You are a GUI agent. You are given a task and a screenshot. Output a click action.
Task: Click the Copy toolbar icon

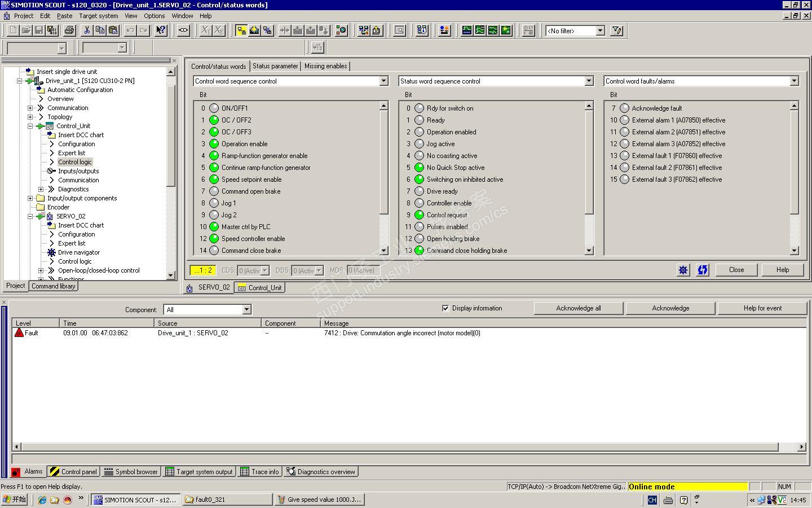coord(100,30)
